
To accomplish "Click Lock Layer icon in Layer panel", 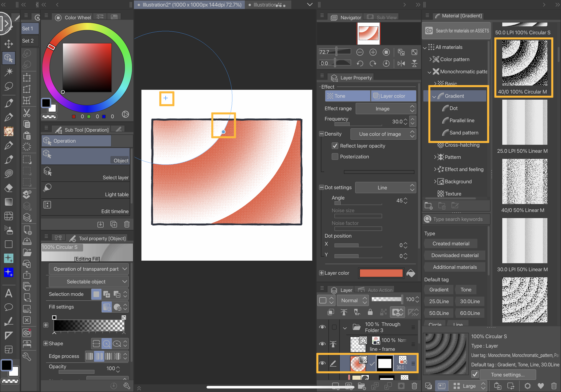I will click(370, 312).
